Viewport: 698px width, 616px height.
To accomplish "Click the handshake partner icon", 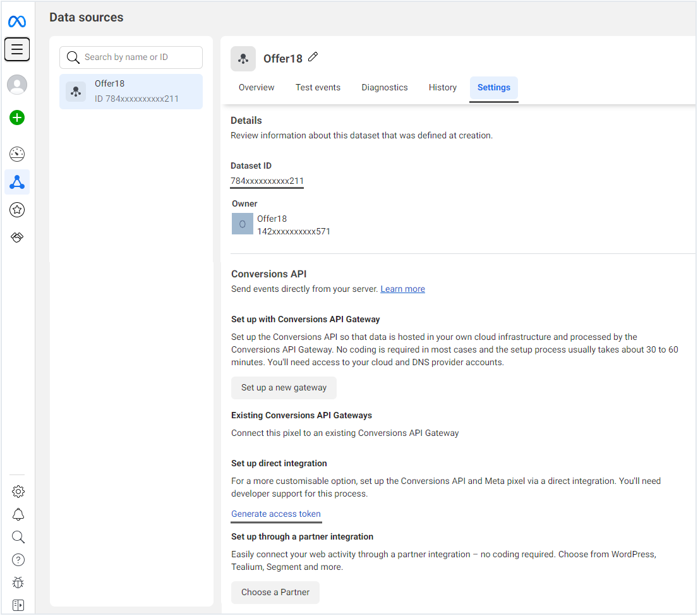I will coord(18,238).
